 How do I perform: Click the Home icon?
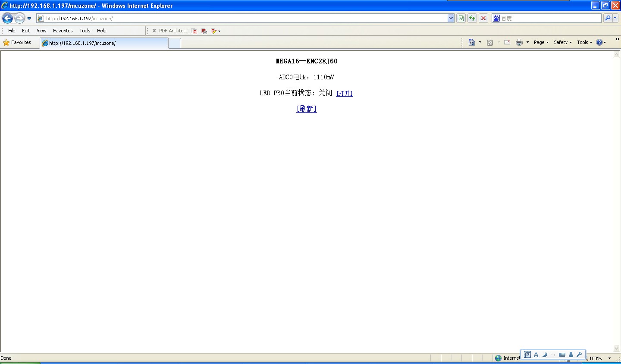[x=472, y=42]
